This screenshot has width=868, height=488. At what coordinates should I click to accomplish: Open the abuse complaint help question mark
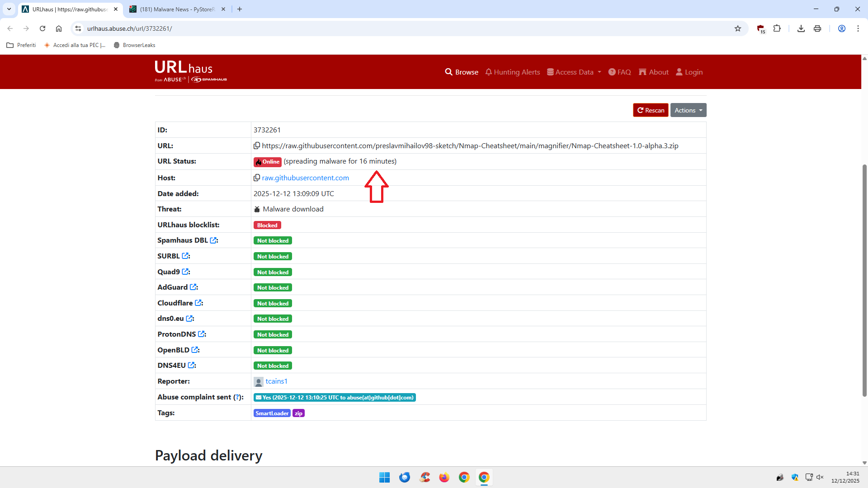[237, 397]
